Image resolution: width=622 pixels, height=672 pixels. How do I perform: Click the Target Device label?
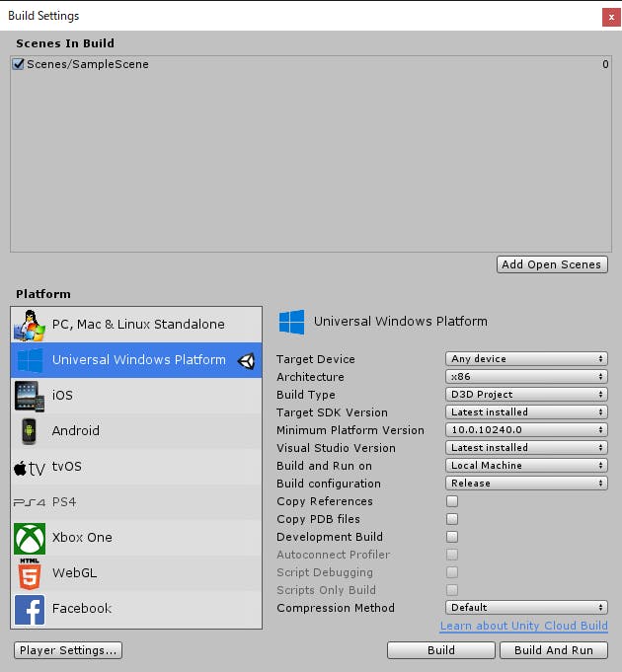316,359
